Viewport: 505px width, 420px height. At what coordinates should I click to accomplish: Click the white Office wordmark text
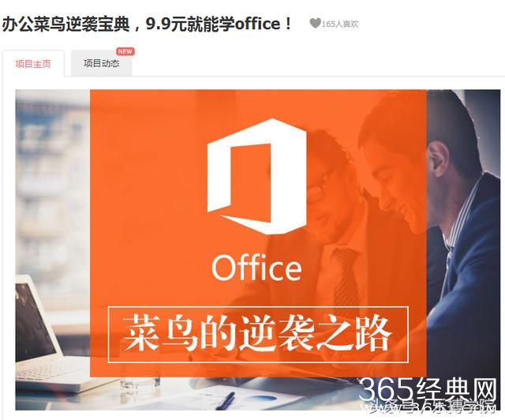click(256, 268)
